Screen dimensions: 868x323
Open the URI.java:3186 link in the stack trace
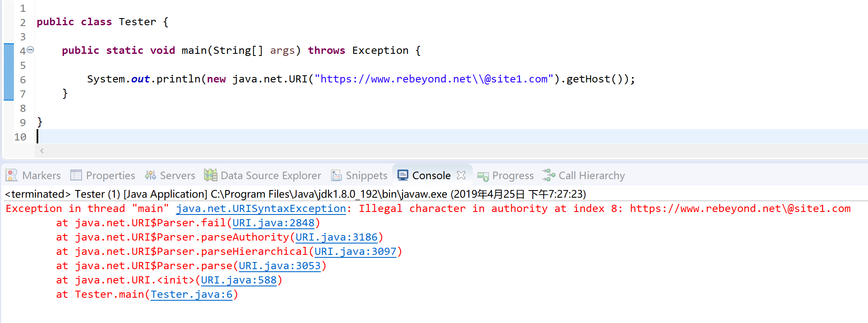click(336, 237)
